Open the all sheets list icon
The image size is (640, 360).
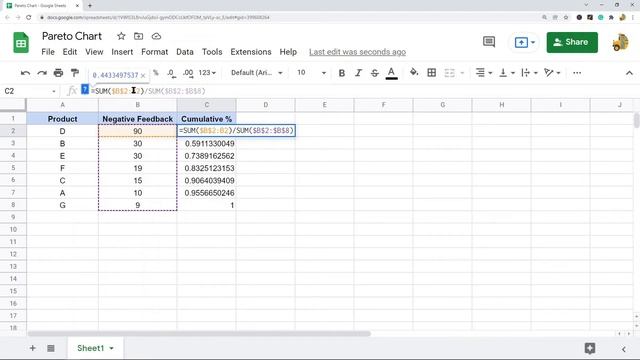[x=51, y=348]
